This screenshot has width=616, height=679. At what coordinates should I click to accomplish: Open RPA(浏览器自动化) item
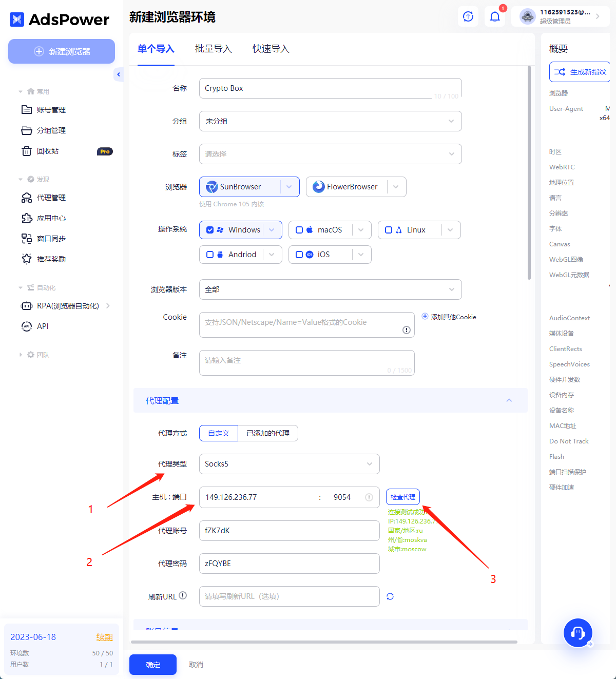click(x=66, y=306)
